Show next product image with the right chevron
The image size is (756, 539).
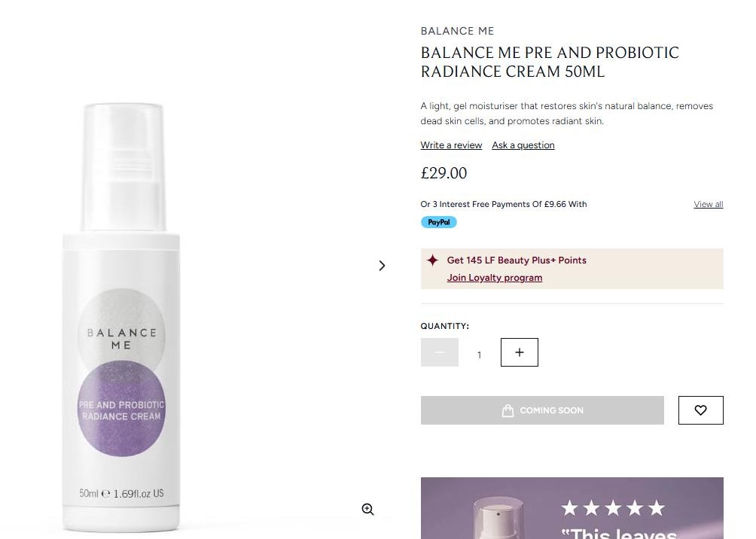tap(382, 266)
